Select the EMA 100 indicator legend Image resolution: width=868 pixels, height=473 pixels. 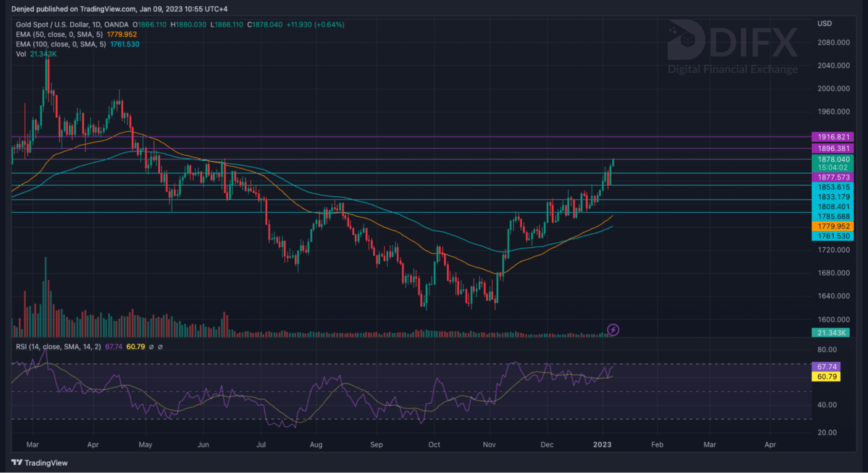[61, 44]
